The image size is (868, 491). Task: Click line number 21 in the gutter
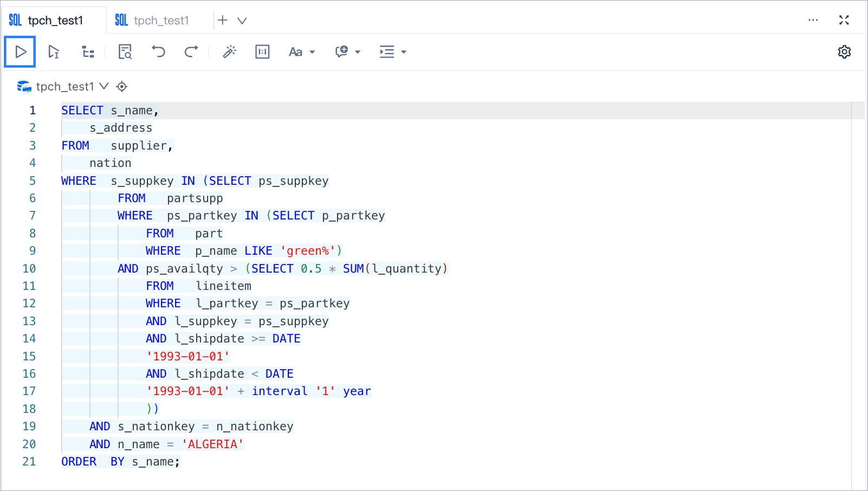pos(29,462)
